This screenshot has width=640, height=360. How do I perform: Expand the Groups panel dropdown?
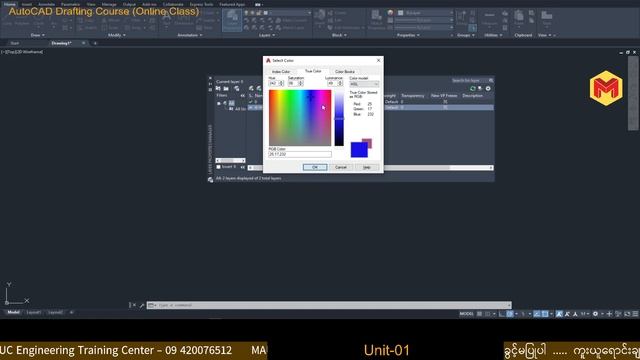(x=465, y=35)
